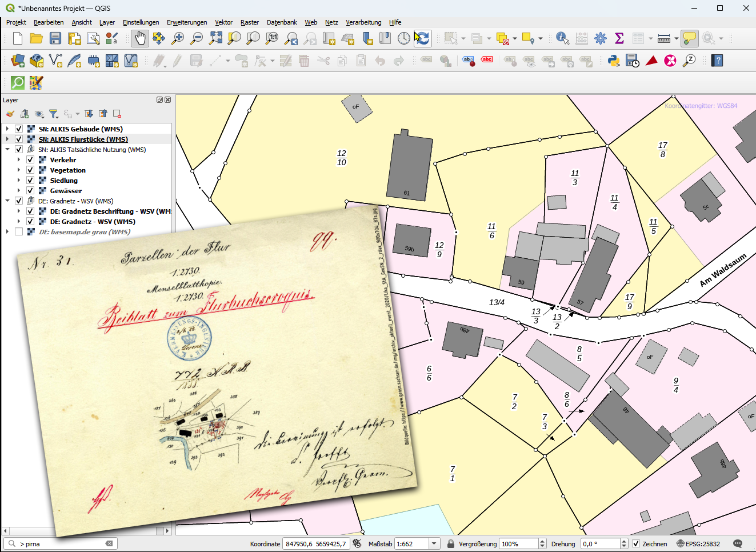Open the Verarbeitung menu
Image resolution: width=756 pixels, height=552 pixels.
pos(363,22)
